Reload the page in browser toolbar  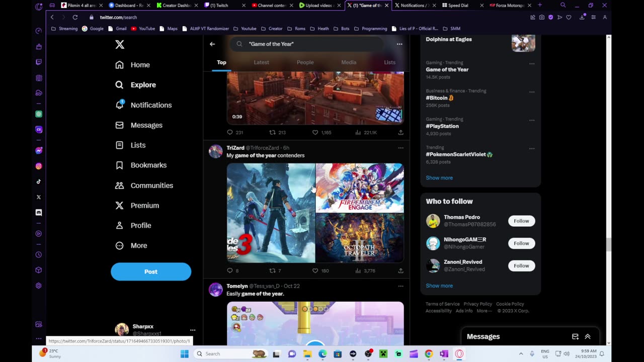coord(75,17)
